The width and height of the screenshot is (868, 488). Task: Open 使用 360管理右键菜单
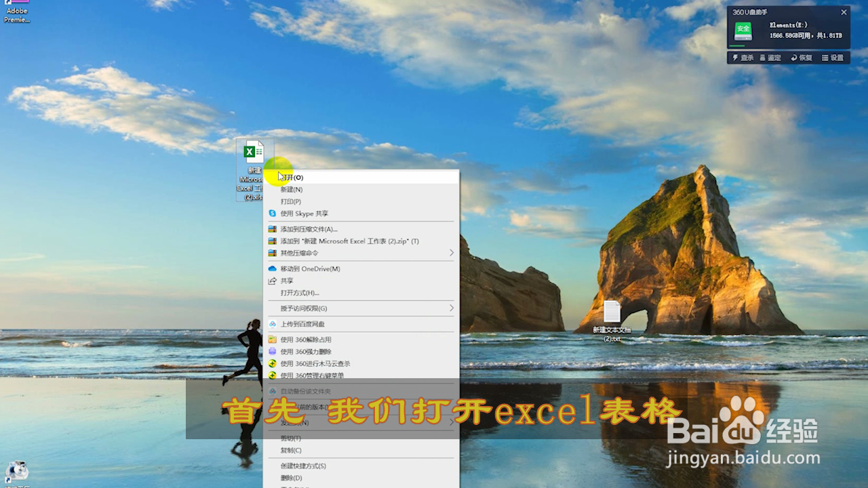(x=361, y=375)
